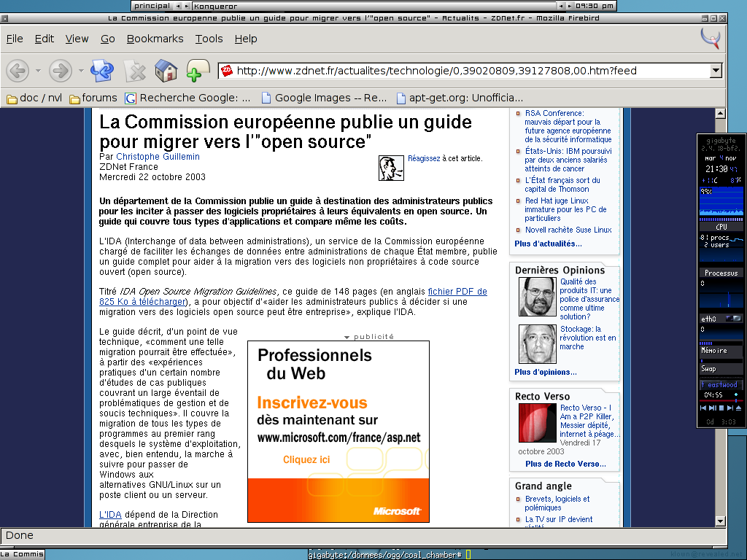Open author link 'Christophe Guillemin'

(158, 157)
